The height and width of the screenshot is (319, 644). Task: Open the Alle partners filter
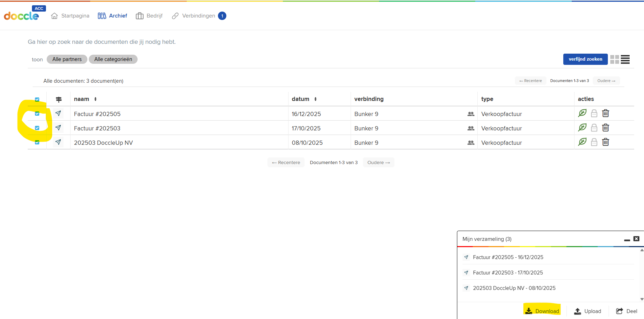[x=67, y=59]
